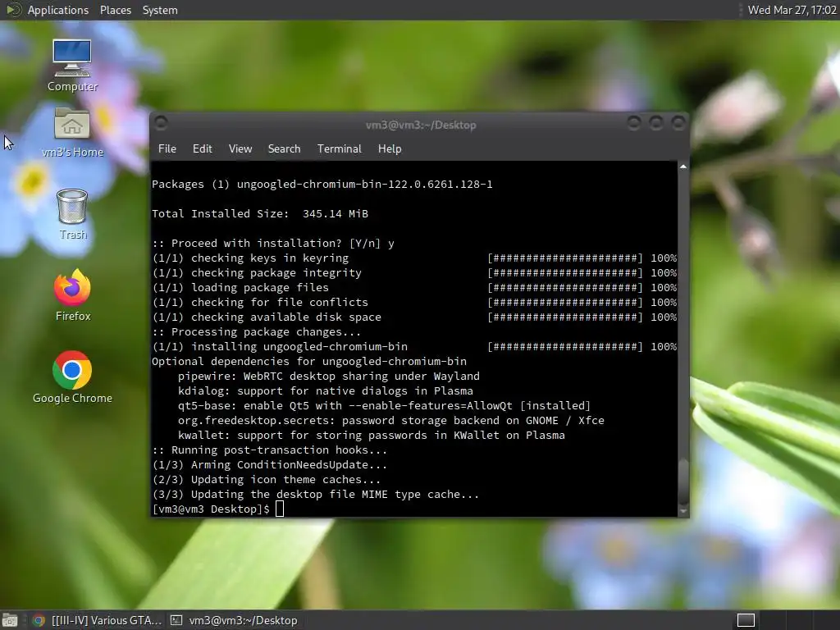840x630 pixels.
Task: Click the 'pipewire: WebRTC desktop sharing' line
Action: 329,377
